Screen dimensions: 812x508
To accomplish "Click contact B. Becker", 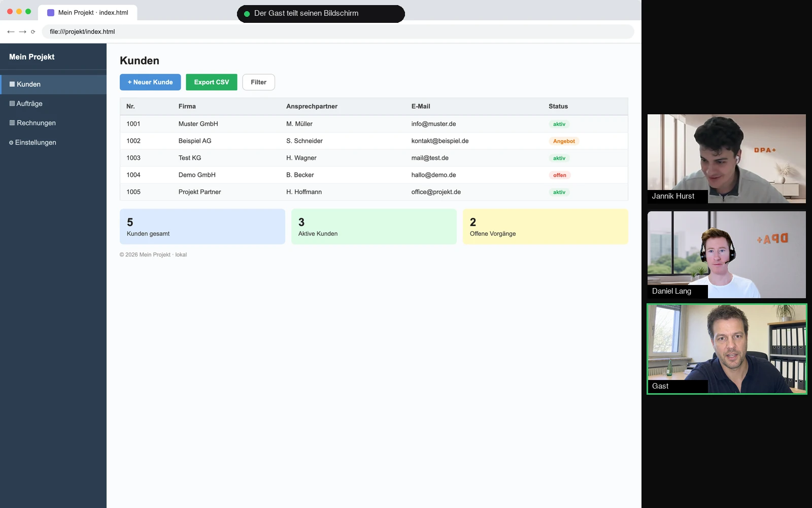I will pos(300,175).
